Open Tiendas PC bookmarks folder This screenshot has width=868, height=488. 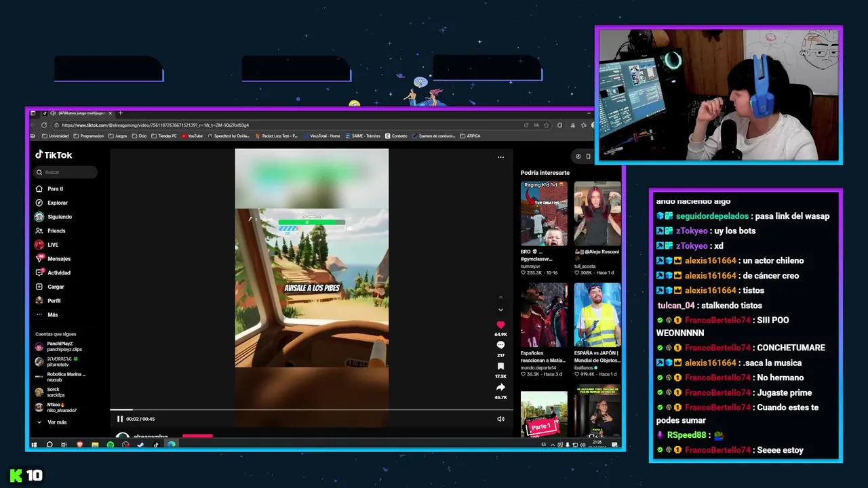[x=163, y=136]
